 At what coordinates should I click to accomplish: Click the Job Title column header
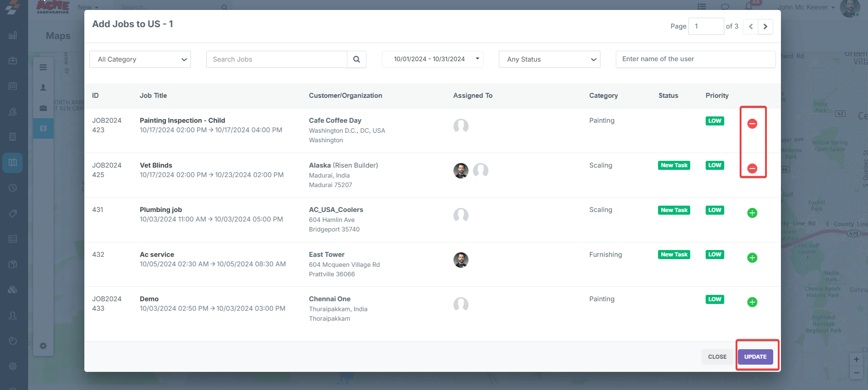pyautogui.click(x=153, y=96)
